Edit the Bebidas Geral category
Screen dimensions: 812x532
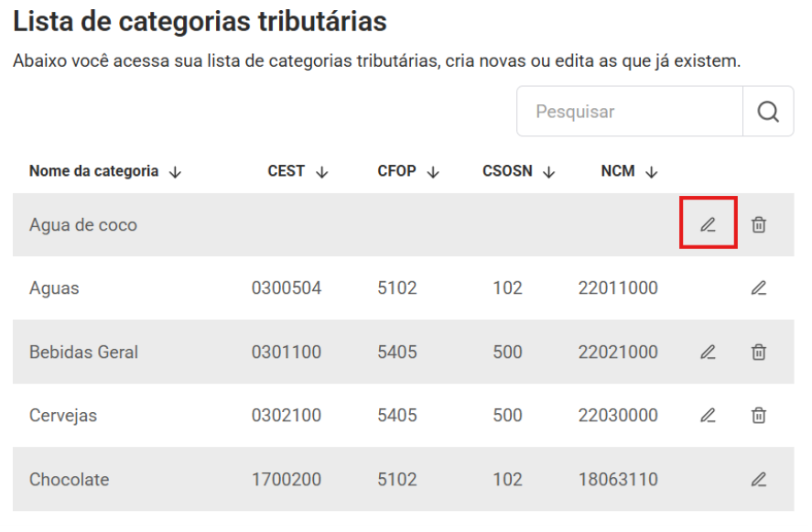[708, 352]
